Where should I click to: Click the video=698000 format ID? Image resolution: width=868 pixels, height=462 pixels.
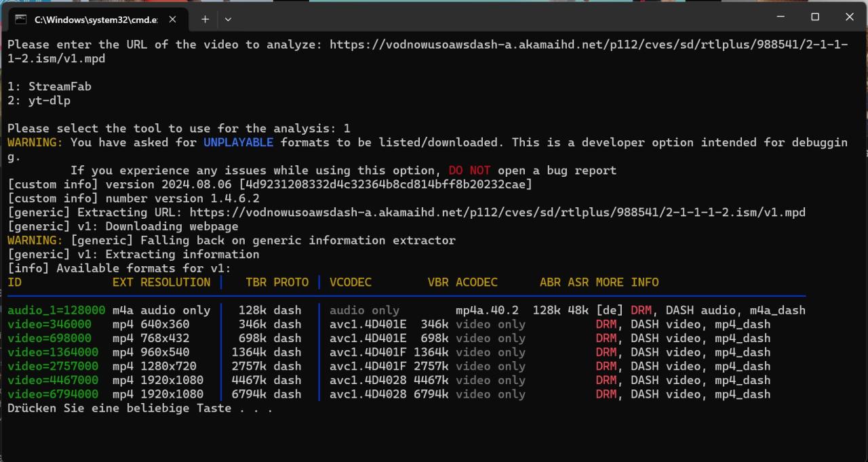click(50, 338)
